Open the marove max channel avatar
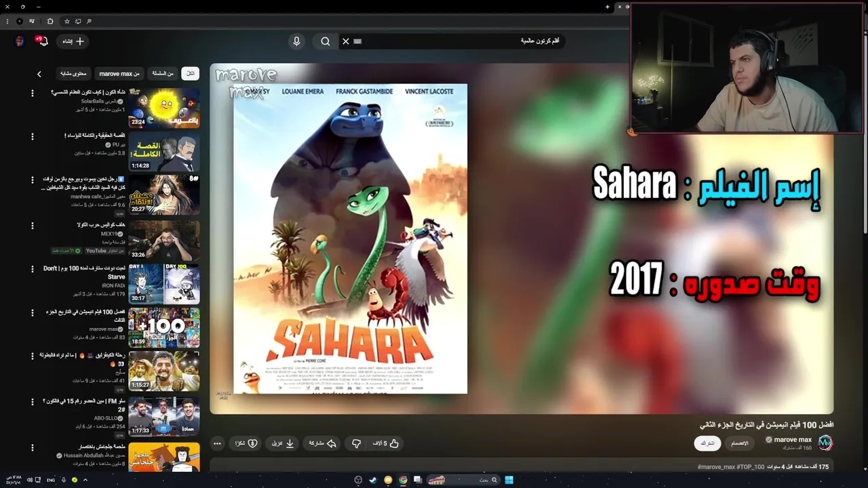The image size is (868, 488). point(825,443)
